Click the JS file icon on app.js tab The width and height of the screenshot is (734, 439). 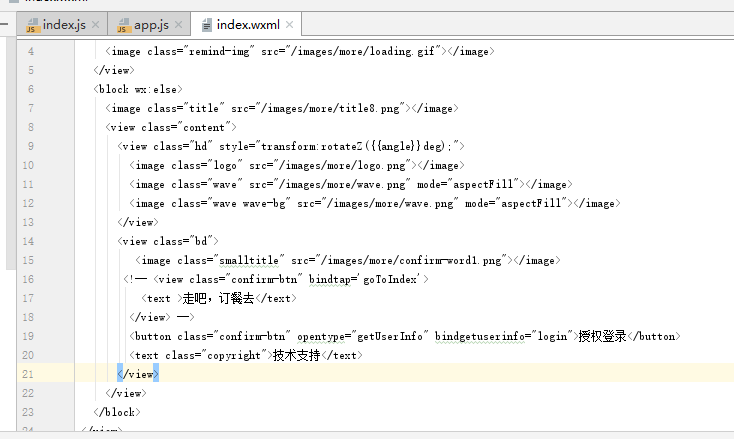tap(124, 25)
